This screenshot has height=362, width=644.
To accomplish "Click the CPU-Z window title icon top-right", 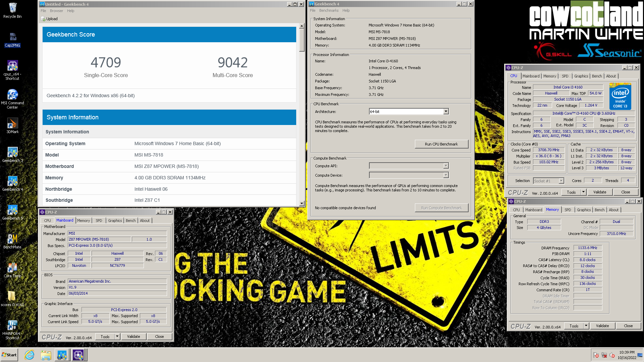I will [x=508, y=68].
